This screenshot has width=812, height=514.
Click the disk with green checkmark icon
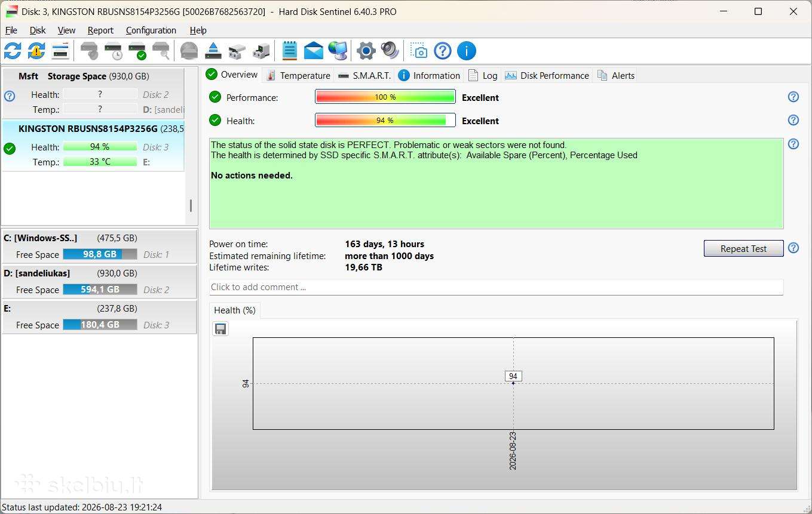[x=137, y=51]
